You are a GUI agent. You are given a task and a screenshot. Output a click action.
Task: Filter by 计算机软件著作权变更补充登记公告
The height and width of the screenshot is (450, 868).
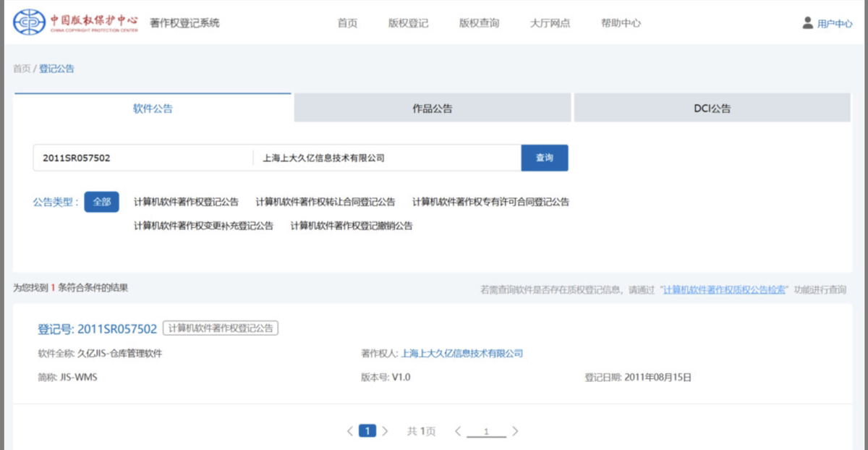[203, 226]
